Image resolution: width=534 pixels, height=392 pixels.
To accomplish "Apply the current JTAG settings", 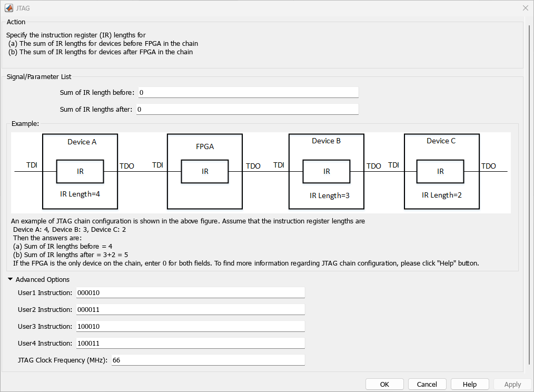I will tap(511, 384).
